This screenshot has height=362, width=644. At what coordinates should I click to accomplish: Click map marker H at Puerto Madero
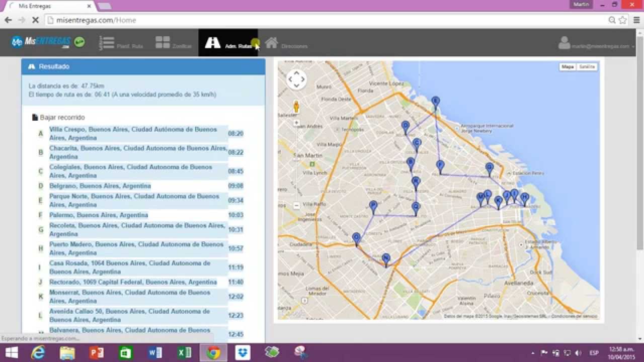525,199
